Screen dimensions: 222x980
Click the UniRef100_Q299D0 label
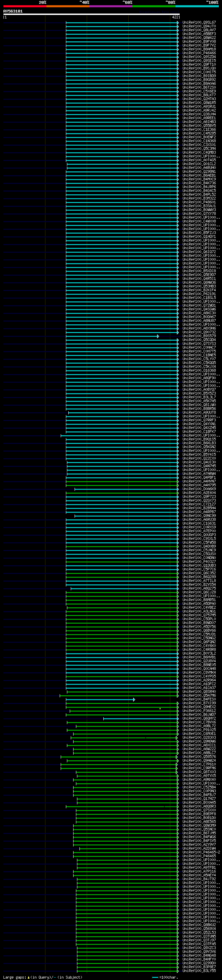coord(199,963)
